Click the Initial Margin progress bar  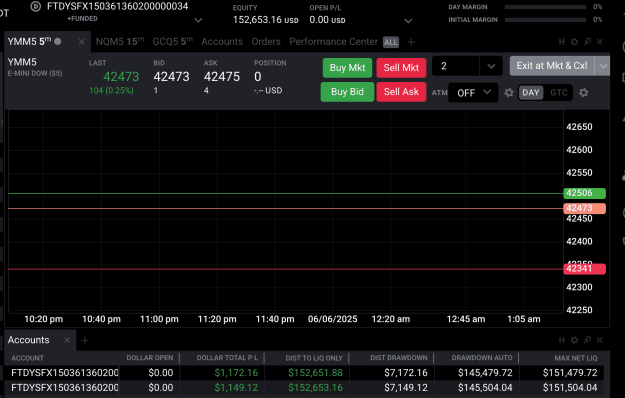pyautogui.click(x=545, y=20)
